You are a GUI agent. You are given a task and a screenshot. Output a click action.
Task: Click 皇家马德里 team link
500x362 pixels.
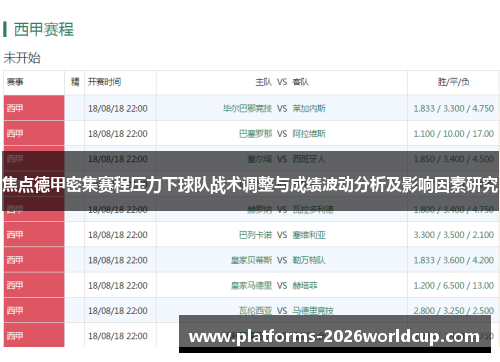(x=252, y=285)
